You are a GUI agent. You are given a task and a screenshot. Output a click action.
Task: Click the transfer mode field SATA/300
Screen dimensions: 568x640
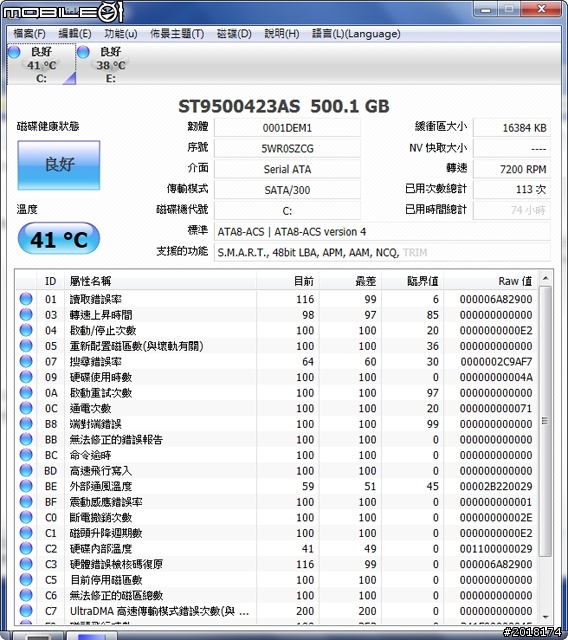pyautogui.click(x=287, y=190)
